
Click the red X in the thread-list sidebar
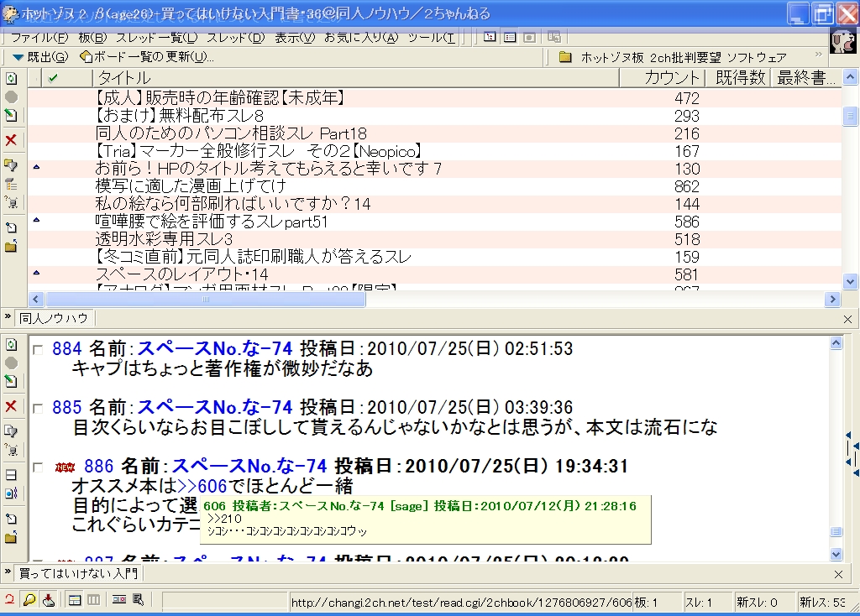tap(11, 140)
